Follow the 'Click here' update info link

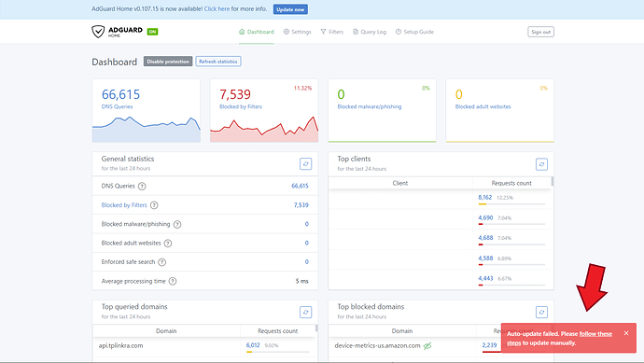[x=217, y=8]
